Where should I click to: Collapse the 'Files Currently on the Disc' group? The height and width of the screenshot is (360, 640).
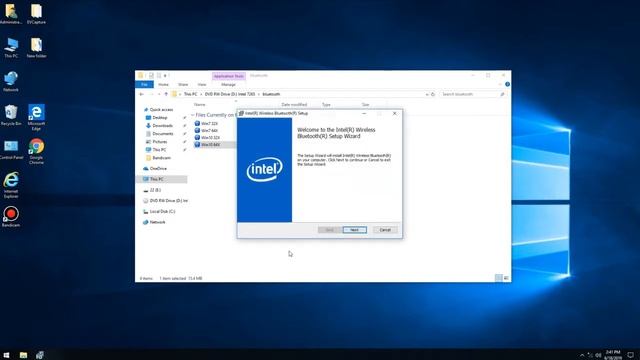pos(193,115)
